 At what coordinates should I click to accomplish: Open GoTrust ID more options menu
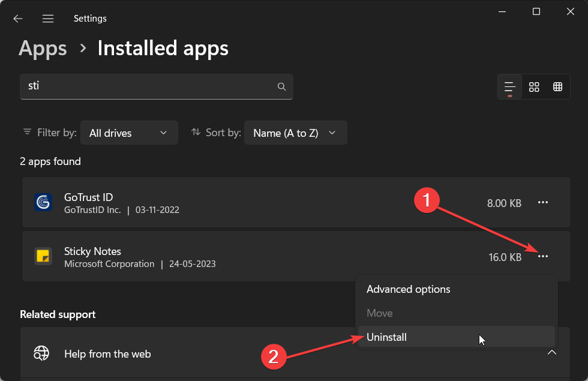pyautogui.click(x=543, y=203)
